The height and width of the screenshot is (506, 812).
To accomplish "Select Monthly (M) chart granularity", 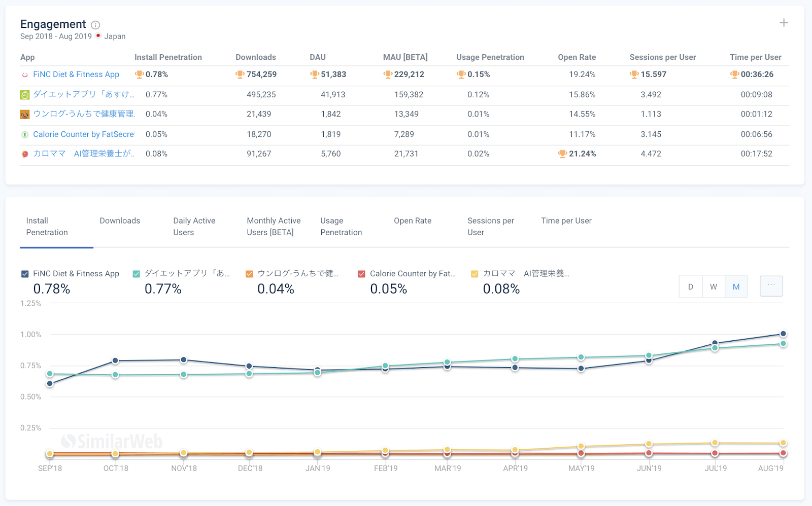I will click(x=736, y=286).
